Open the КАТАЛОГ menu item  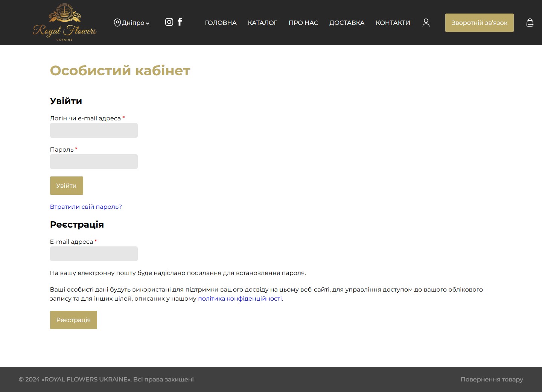click(262, 23)
